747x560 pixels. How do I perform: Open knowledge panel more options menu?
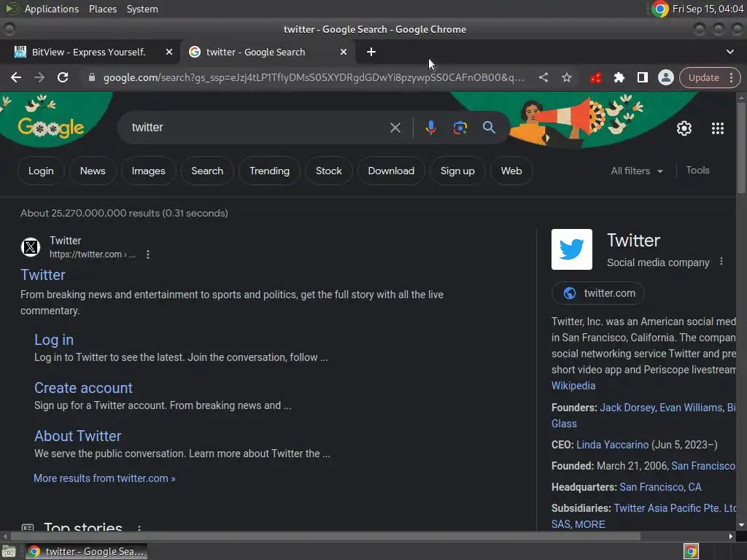click(721, 262)
